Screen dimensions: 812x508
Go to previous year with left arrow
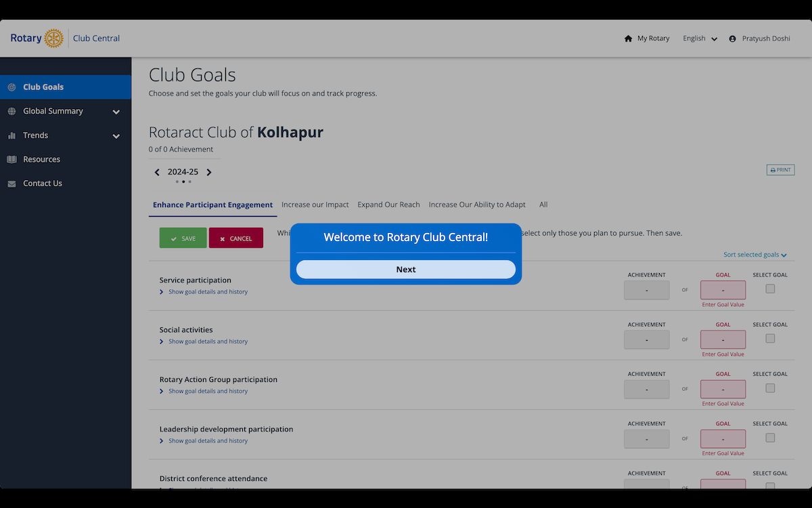point(157,172)
